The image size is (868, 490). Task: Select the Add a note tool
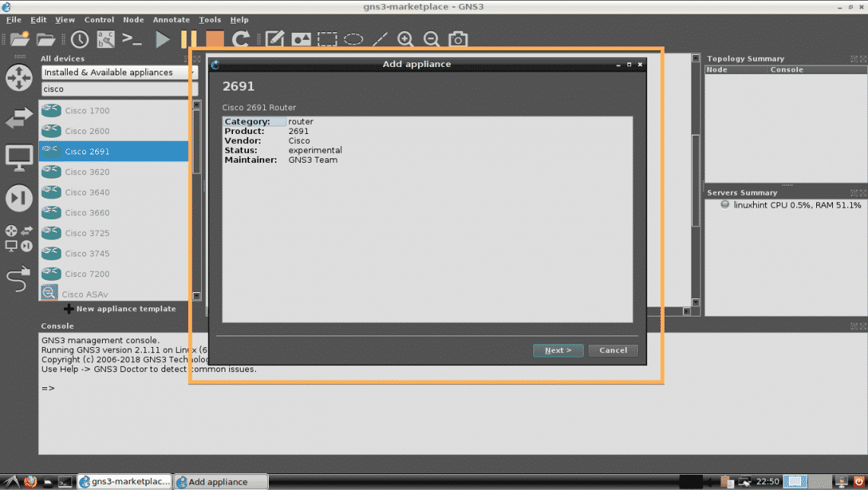click(x=275, y=40)
